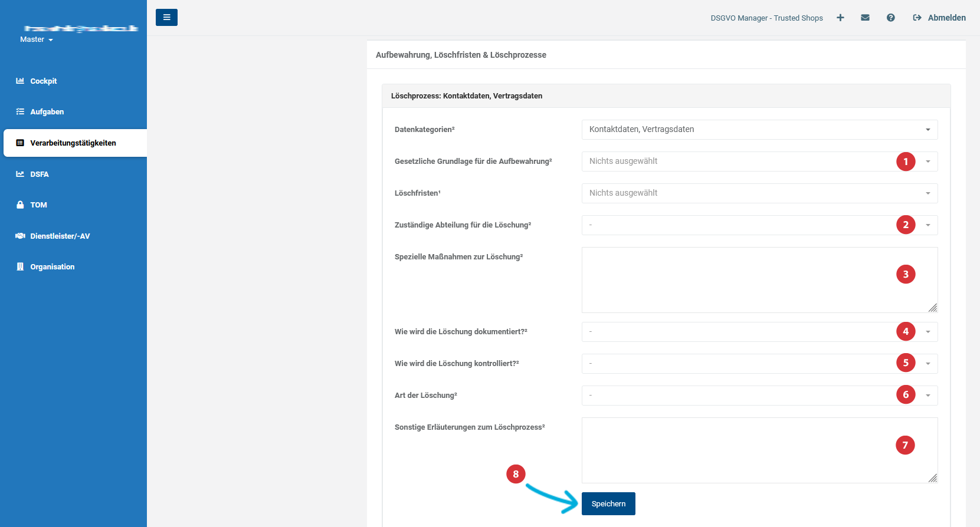This screenshot has height=527, width=980.
Task: Open the help question mark icon
Action: click(890, 18)
